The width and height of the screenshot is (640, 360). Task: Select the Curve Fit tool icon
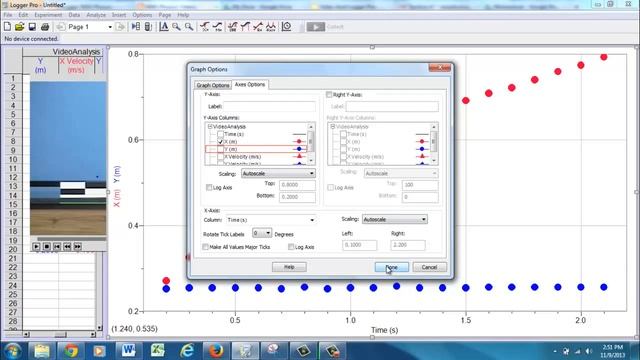point(271,27)
